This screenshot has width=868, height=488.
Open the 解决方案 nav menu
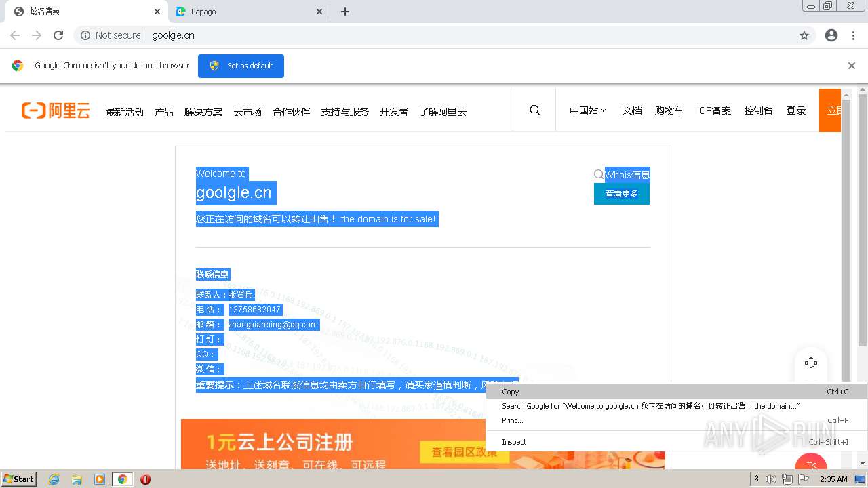click(x=203, y=112)
